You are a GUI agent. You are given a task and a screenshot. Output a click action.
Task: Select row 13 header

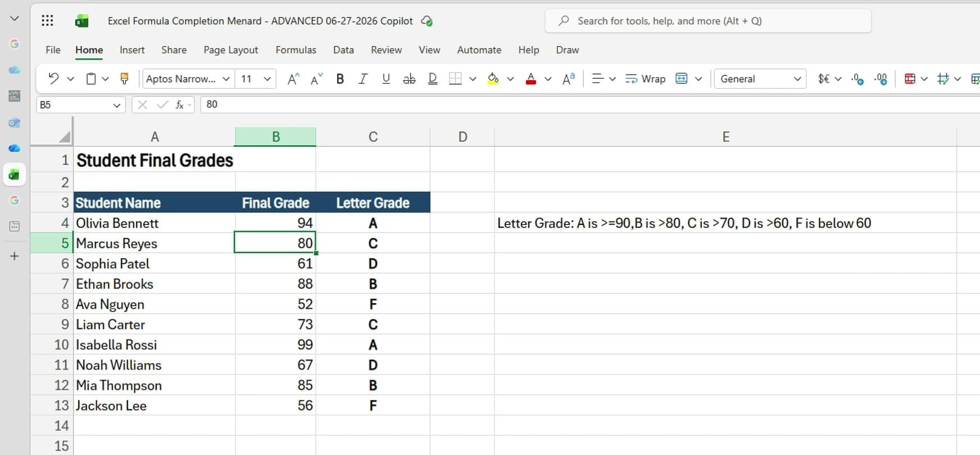pyautogui.click(x=52, y=406)
